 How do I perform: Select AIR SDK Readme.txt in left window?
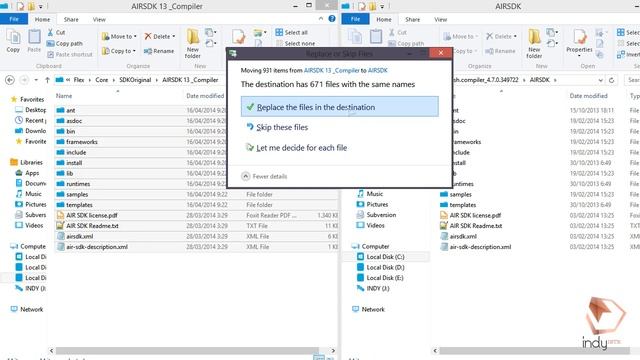(92, 226)
